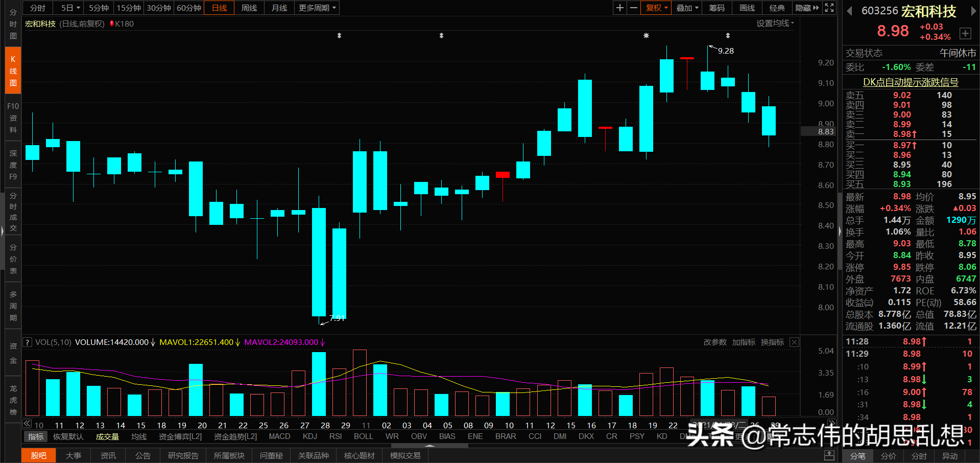Zoom out chart using minus icon
The height and width of the screenshot is (463, 980).
tap(634, 8)
